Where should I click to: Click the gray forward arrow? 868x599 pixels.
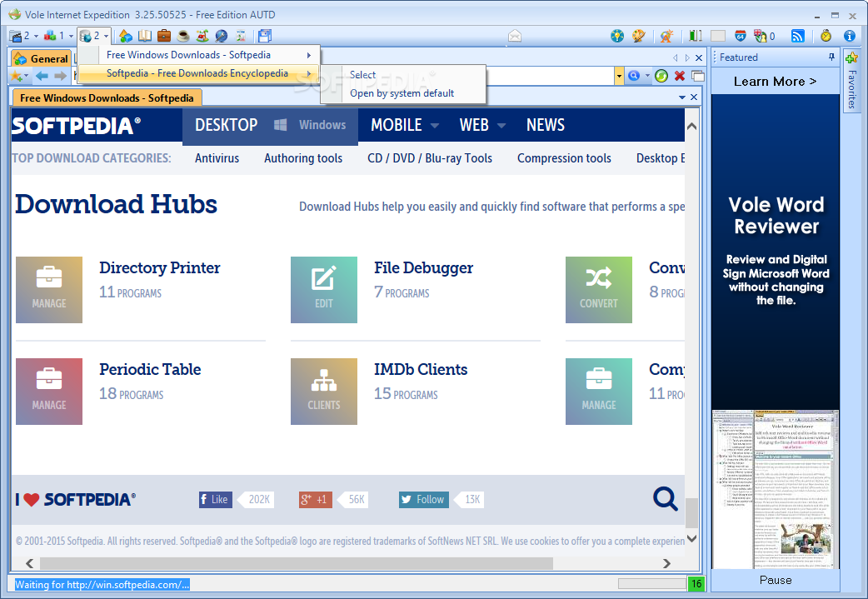[x=60, y=76]
